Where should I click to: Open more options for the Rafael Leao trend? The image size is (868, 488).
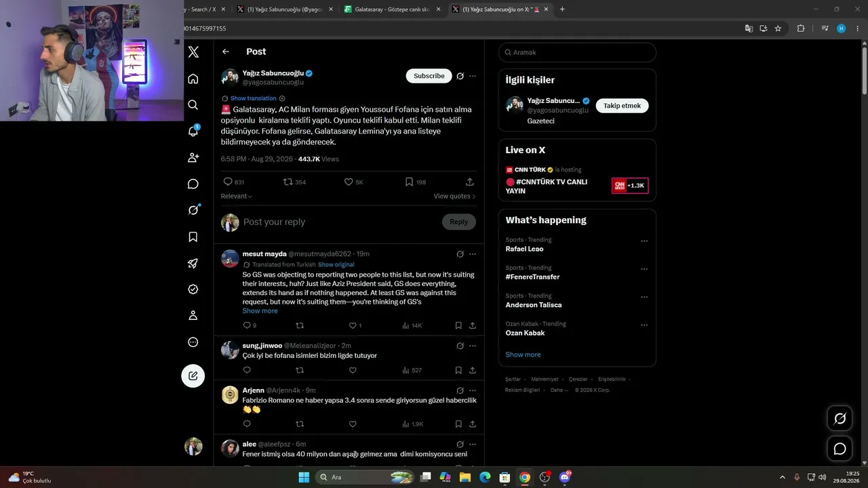coord(644,241)
